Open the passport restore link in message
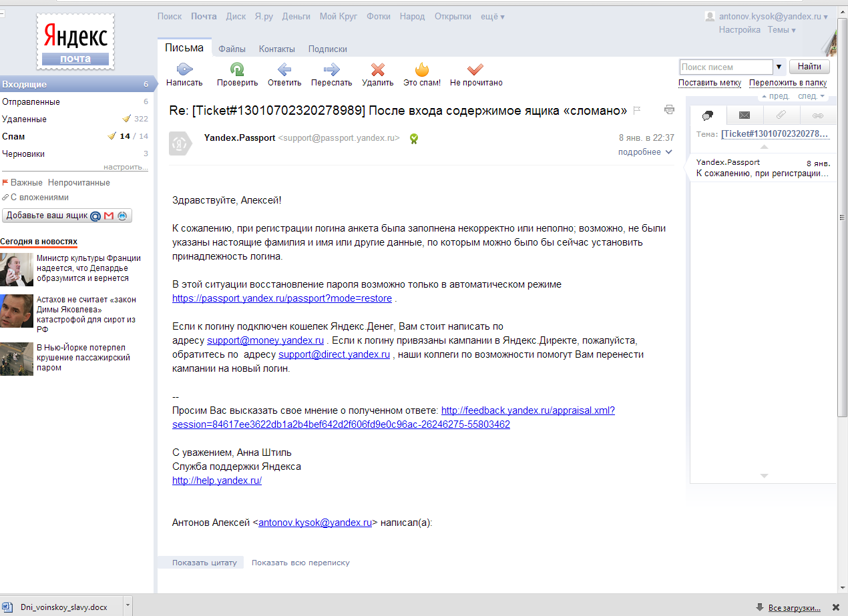Viewport: 848px width, 616px height. click(x=282, y=298)
